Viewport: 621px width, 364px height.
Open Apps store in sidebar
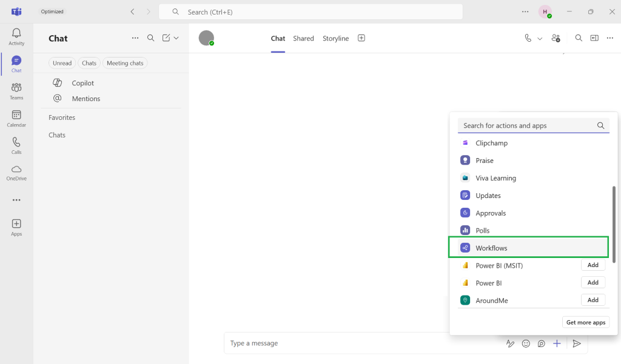tap(16, 228)
